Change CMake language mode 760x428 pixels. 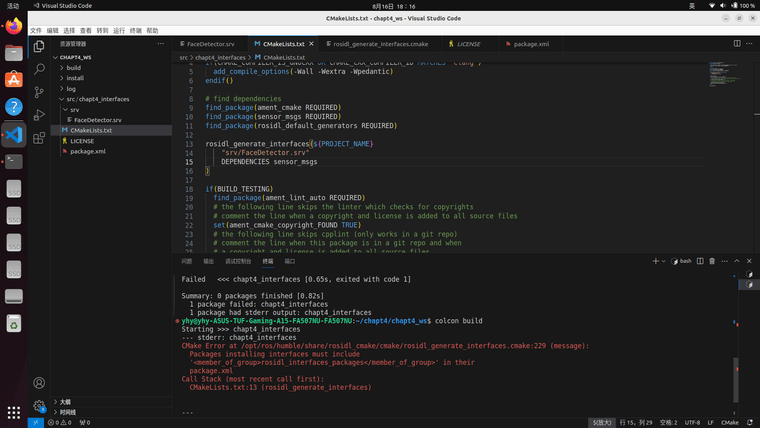(729, 423)
